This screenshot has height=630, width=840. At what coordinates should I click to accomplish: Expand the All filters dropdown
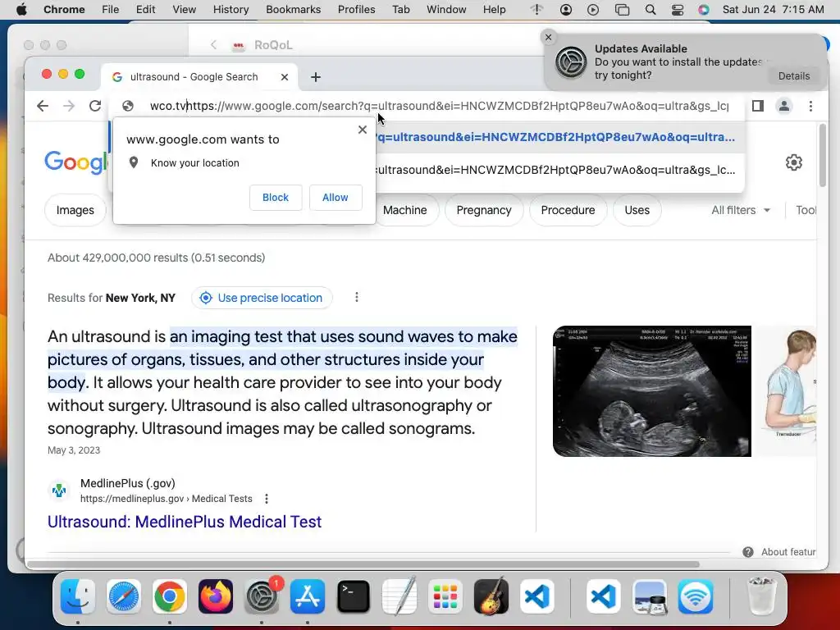click(741, 210)
